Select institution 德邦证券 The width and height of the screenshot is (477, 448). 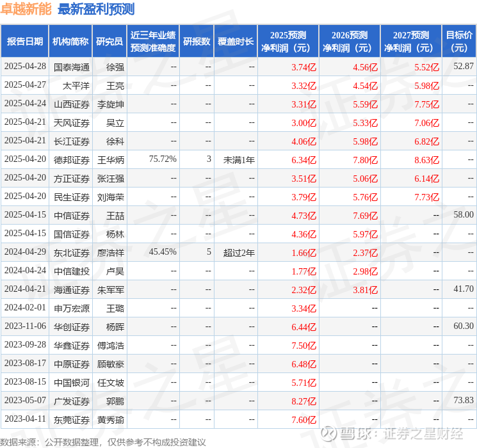coord(72,160)
